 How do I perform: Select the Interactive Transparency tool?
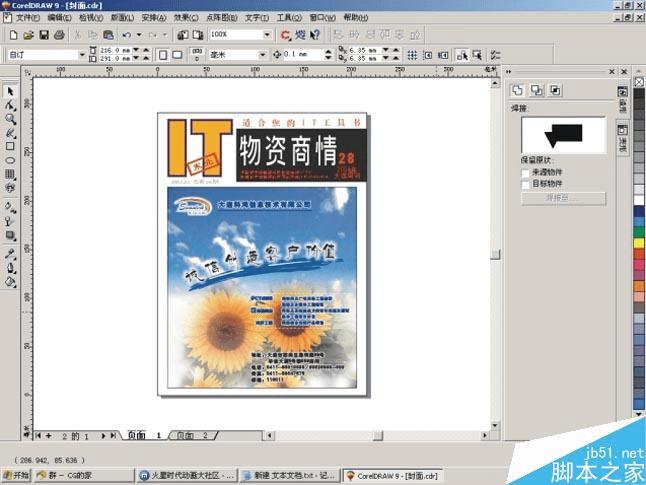click(x=10, y=222)
